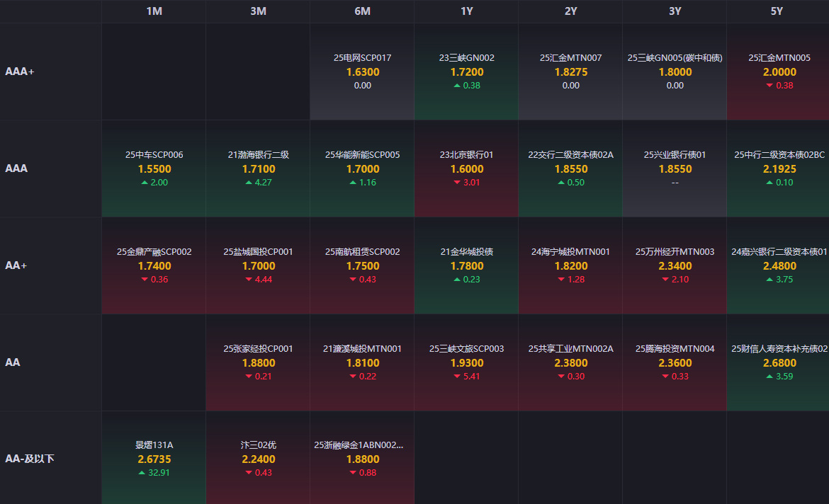Open bond 25电网SCP017
Image resolution: width=829 pixels, height=504 pixels.
coord(363,57)
